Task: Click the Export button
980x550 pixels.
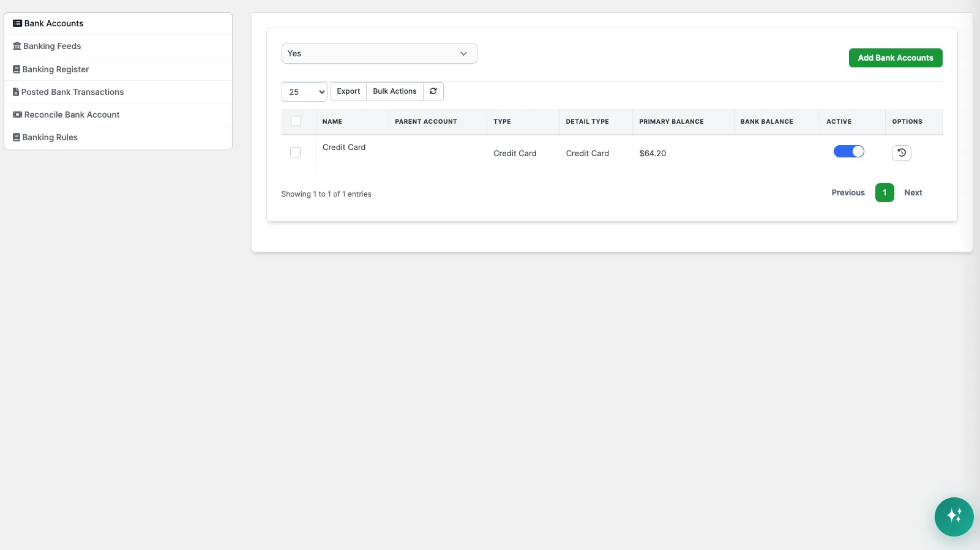Action: (348, 91)
